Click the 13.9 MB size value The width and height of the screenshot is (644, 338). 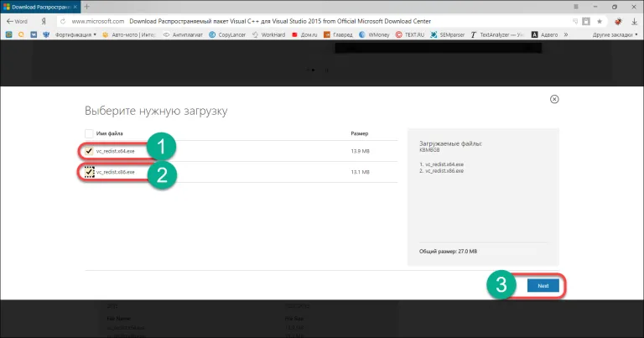coord(361,151)
